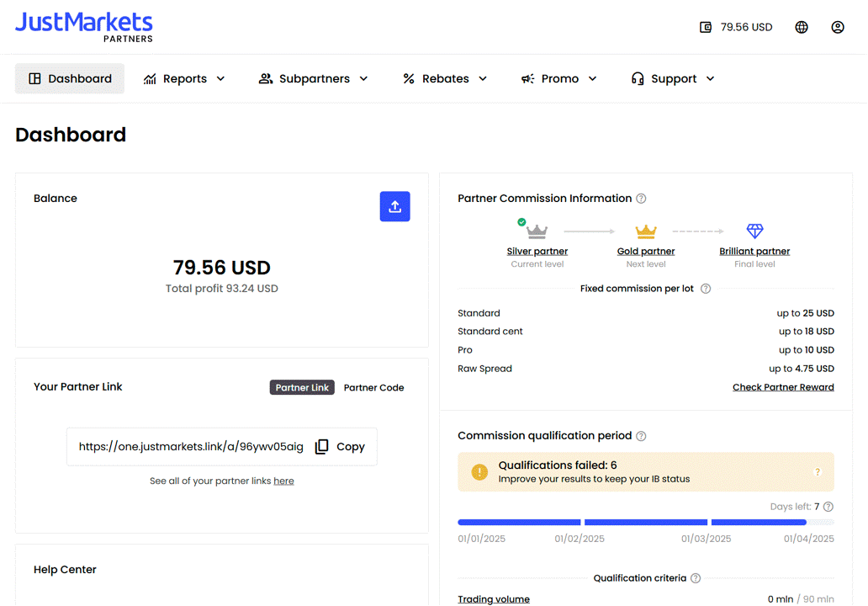Select the Partner Link toggle option

click(302, 387)
